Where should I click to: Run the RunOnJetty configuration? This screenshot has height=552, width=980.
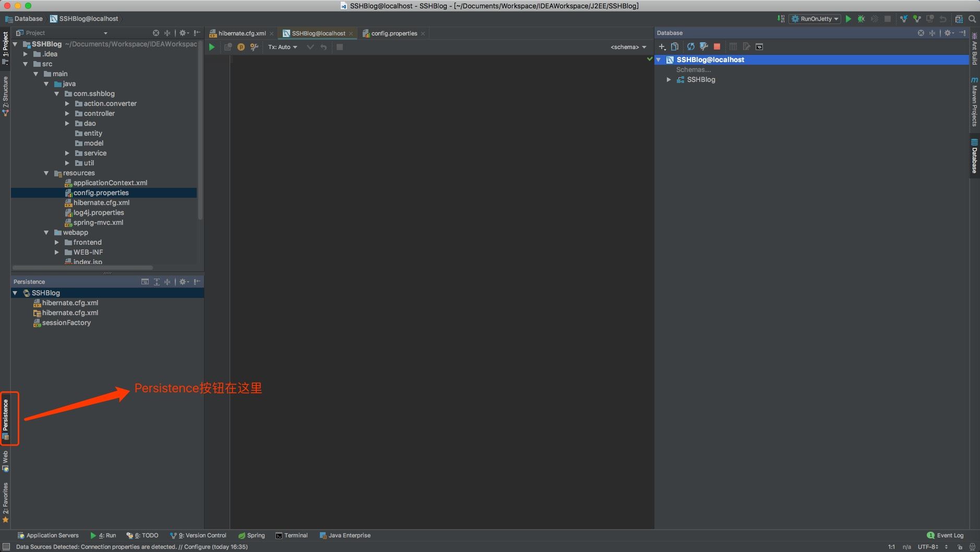point(848,19)
